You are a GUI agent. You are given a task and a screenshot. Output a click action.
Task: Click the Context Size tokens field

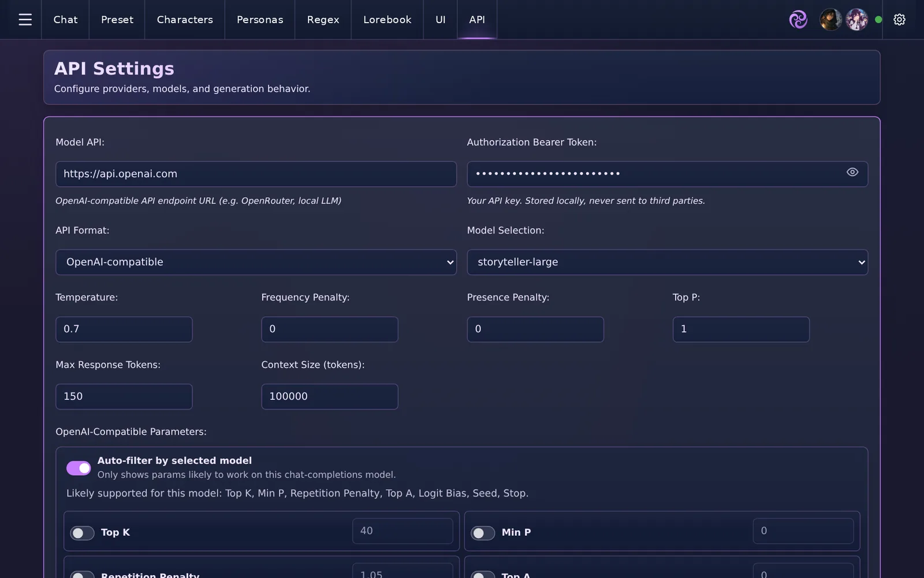pos(330,397)
